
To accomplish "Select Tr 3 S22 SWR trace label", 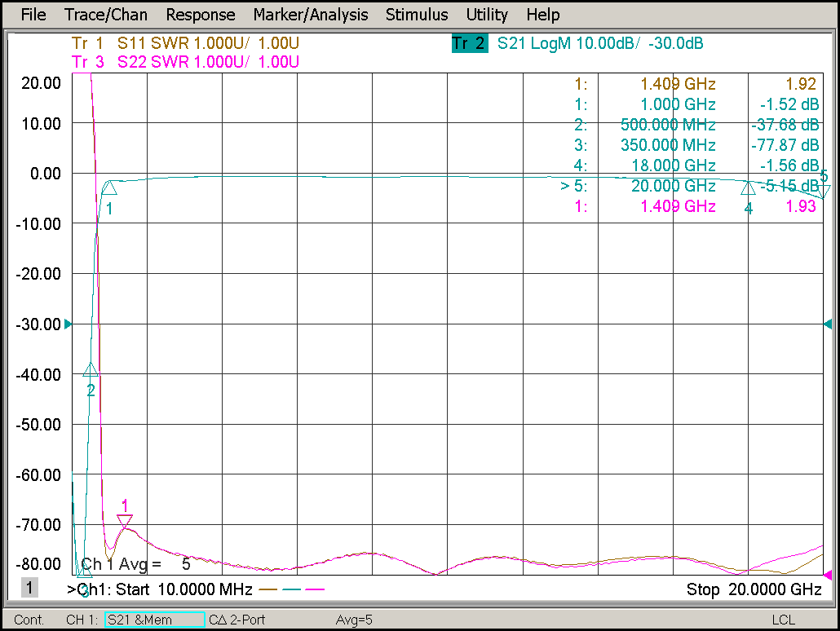I will click(x=185, y=62).
